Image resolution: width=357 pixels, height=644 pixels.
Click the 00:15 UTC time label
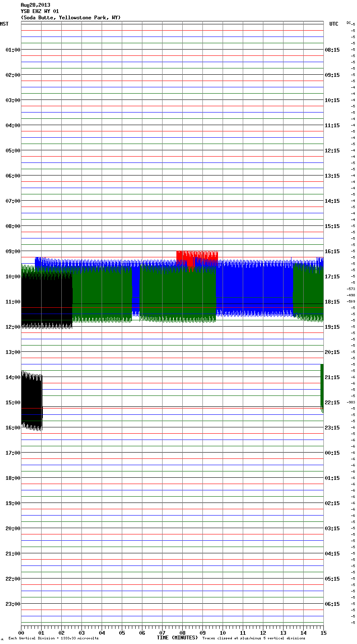(x=332, y=453)
